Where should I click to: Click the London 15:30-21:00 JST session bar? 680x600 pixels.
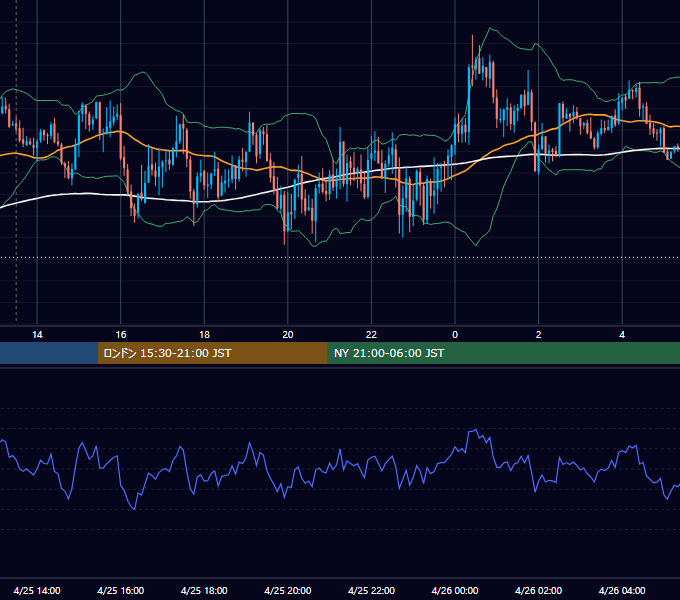click(212, 353)
